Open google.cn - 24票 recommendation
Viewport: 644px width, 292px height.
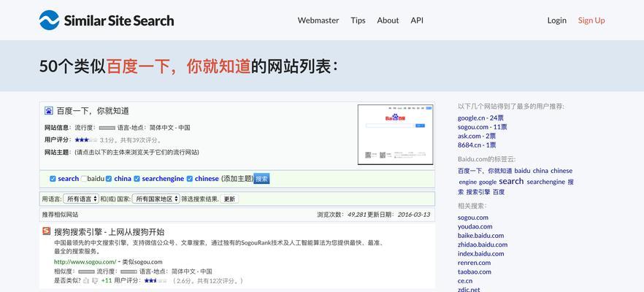[480, 118]
